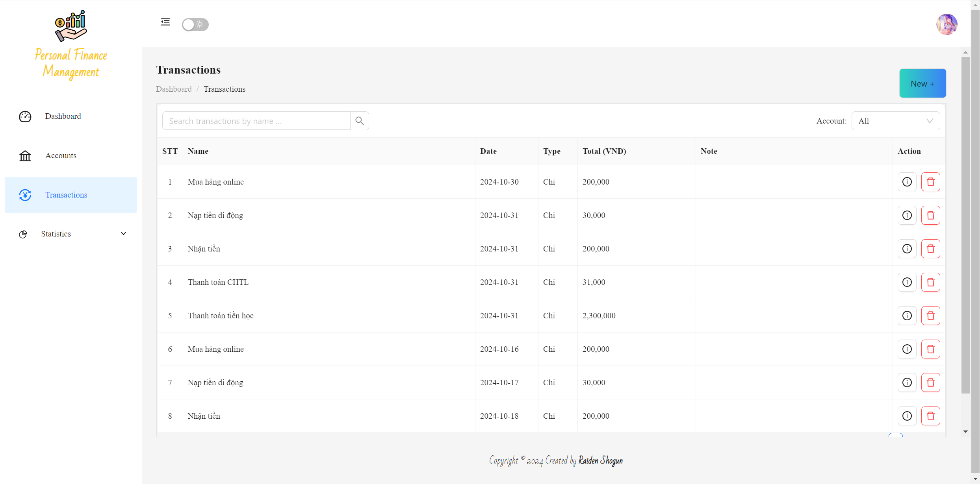The image size is (980, 484).
Task: Show details of the 2024-10-18 'Nhận tiền' transaction
Action: pyautogui.click(x=907, y=416)
